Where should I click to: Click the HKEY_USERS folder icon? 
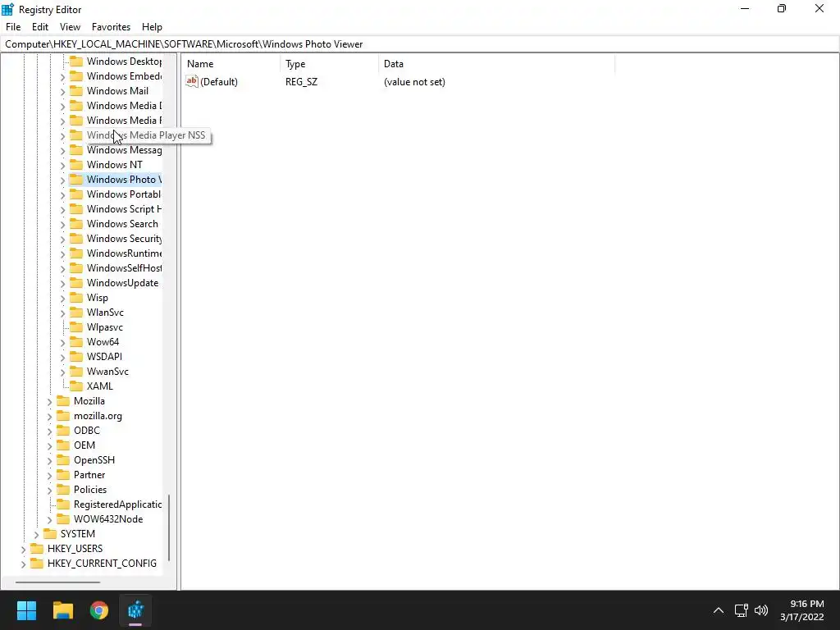tap(37, 548)
